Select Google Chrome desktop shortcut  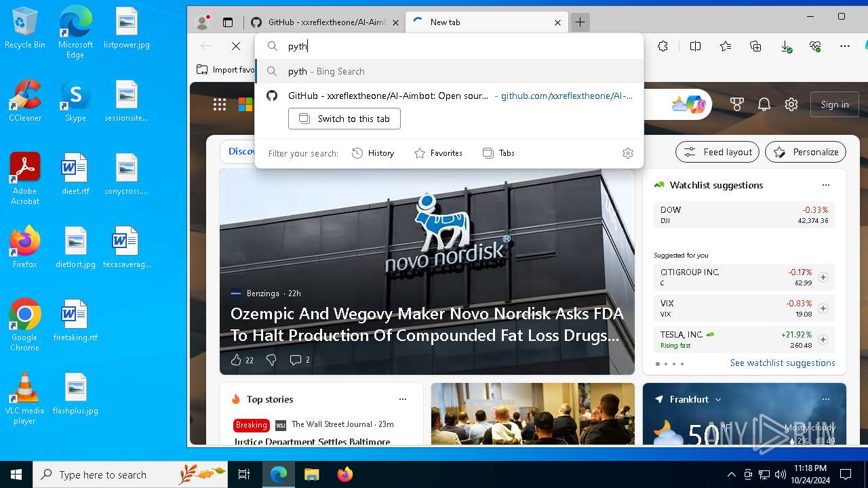(25, 325)
